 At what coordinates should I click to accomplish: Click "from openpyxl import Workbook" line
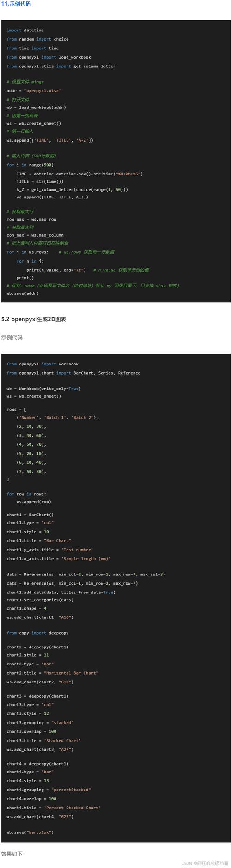(43, 364)
